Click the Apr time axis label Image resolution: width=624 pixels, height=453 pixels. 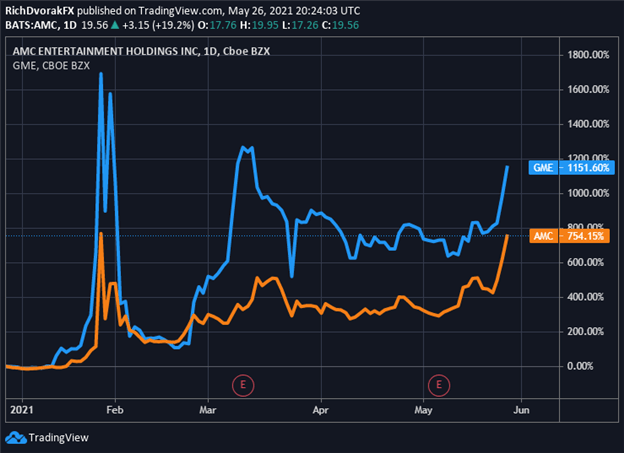[321, 410]
